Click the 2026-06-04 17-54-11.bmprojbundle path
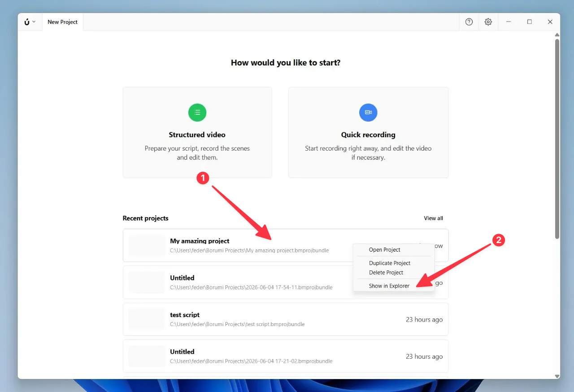 [x=251, y=287]
